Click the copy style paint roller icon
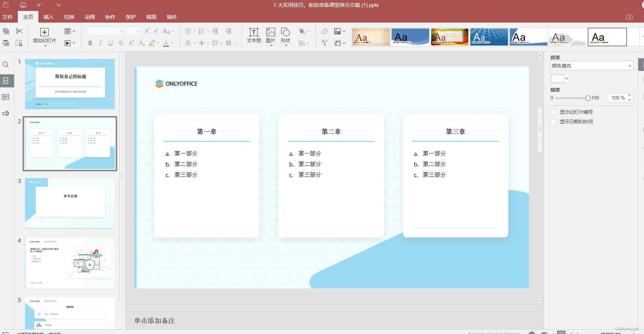 (324, 43)
